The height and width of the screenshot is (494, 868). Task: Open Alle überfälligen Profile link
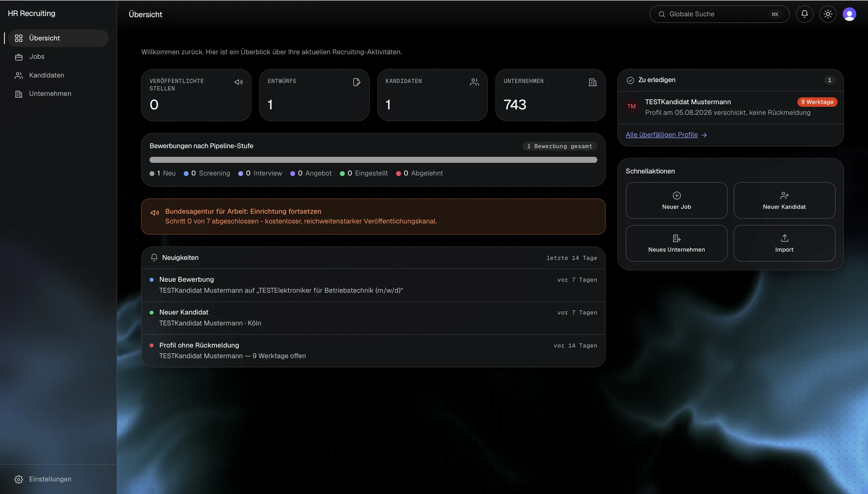pyautogui.click(x=666, y=135)
